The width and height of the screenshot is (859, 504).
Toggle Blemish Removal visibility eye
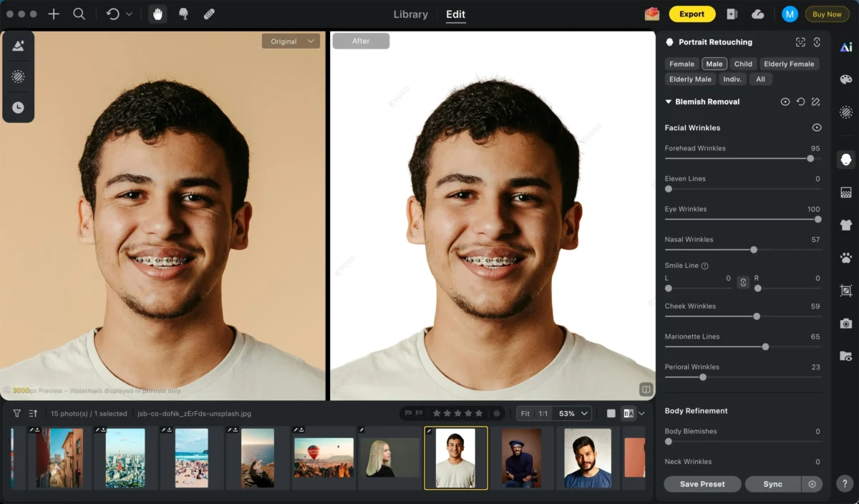pos(785,102)
